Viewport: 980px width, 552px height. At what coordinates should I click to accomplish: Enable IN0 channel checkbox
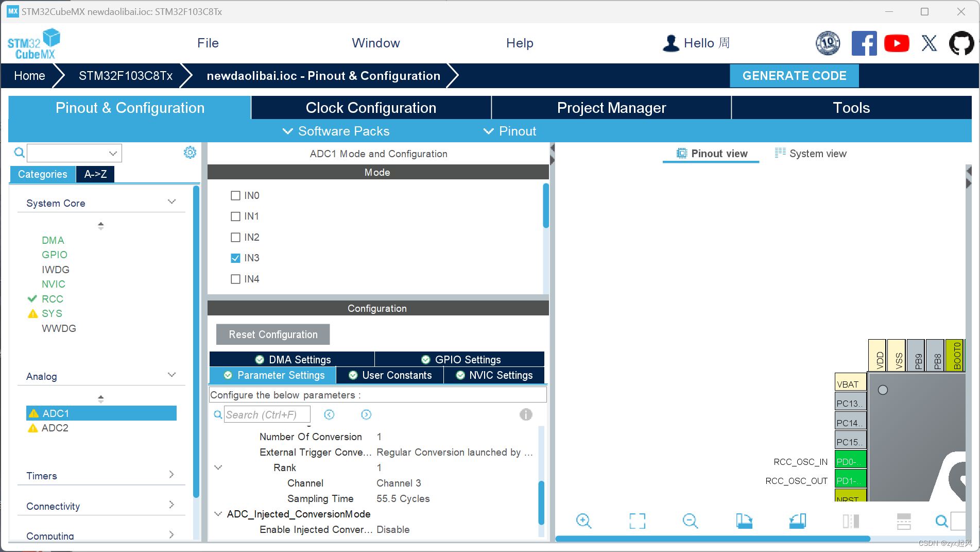pyautogui.click(x=235, y=196)
